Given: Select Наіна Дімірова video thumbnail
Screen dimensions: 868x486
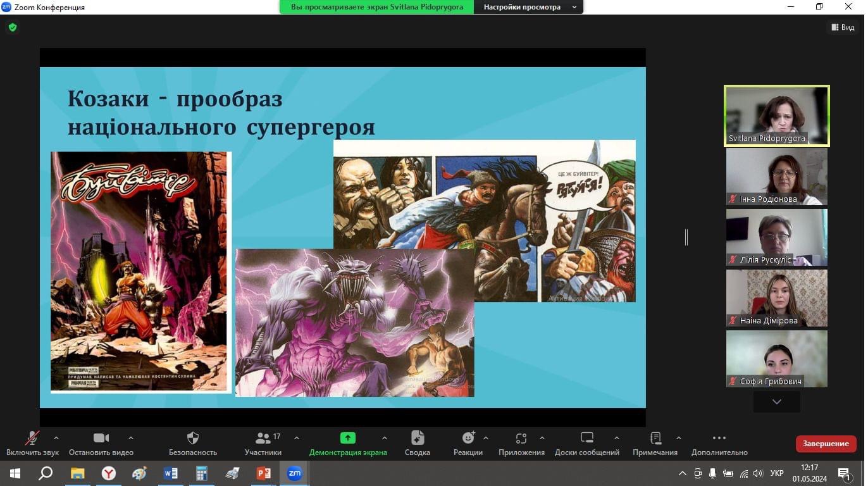Looking at the screenshot, I should click(776, 298).
